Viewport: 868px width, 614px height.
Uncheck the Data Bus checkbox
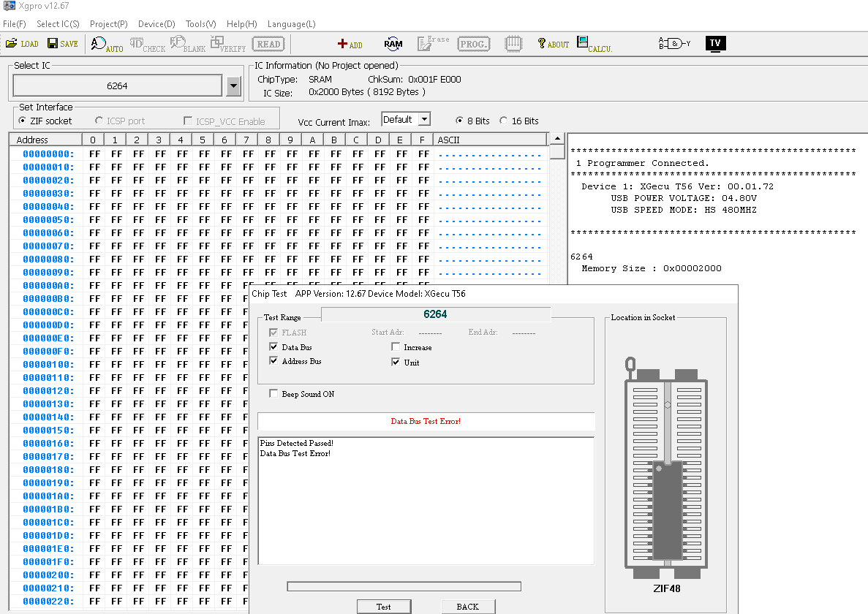click(x=274, y=347)
